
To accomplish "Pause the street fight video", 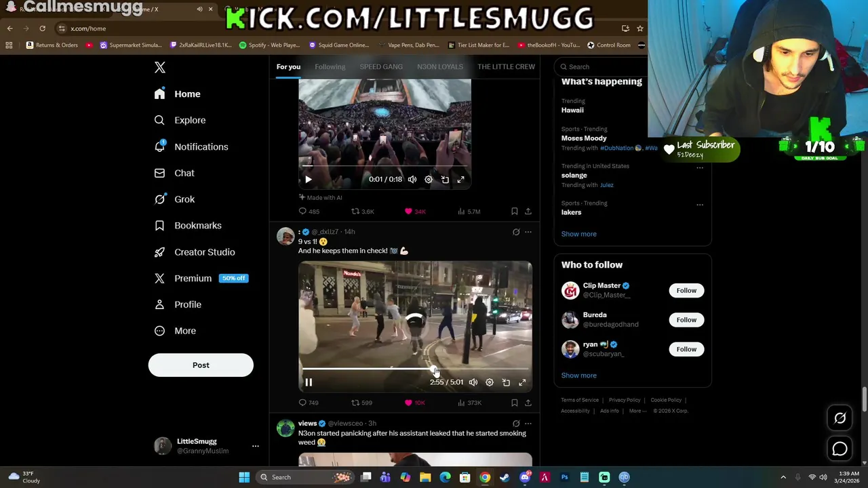I will [x=309, y=382].
